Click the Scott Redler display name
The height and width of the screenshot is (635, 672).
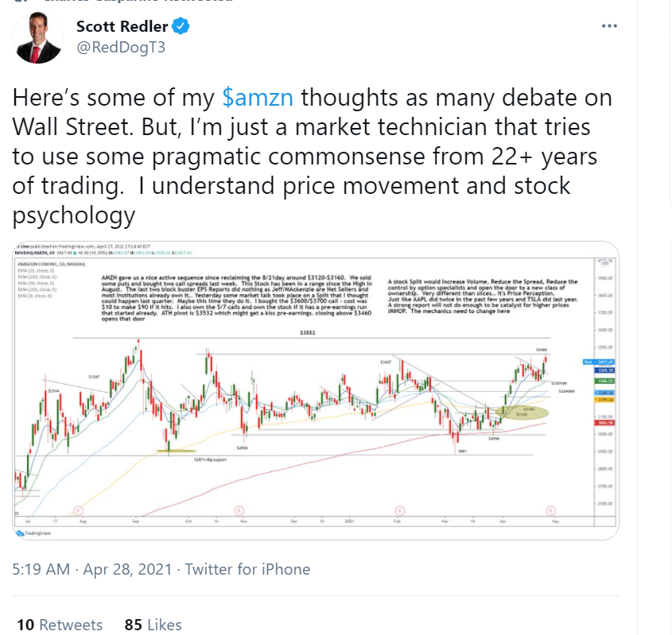coord(122,26)
